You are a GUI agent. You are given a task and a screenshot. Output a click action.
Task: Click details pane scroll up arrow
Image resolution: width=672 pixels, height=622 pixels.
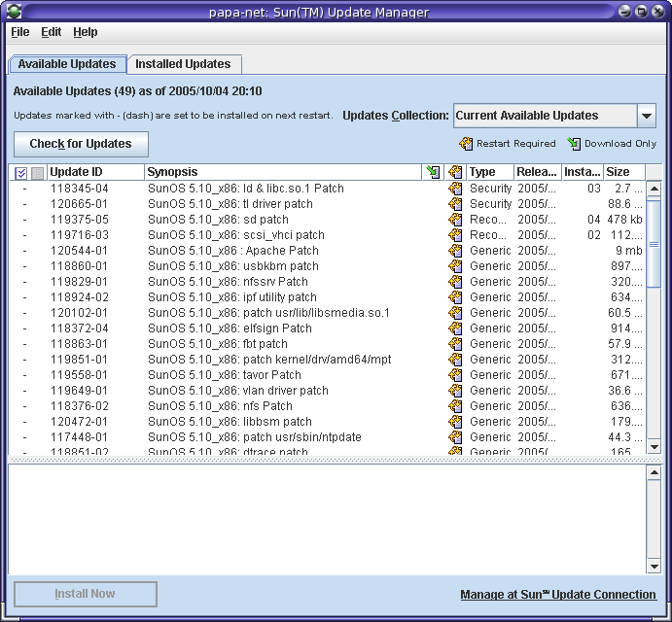[x=654, y=472]
